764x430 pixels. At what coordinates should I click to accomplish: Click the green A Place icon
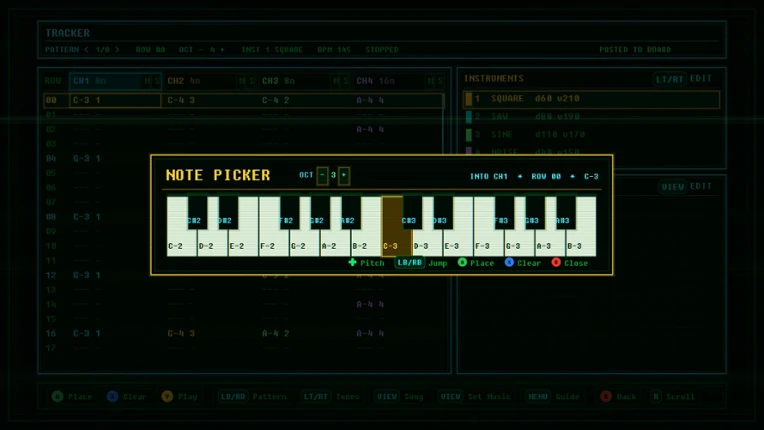(462, 262)
